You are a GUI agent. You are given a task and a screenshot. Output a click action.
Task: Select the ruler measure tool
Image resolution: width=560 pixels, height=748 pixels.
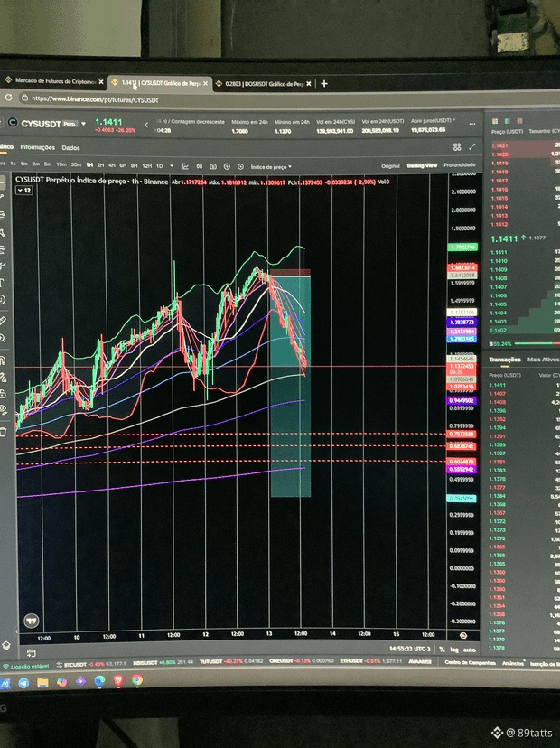coord(3,321)
